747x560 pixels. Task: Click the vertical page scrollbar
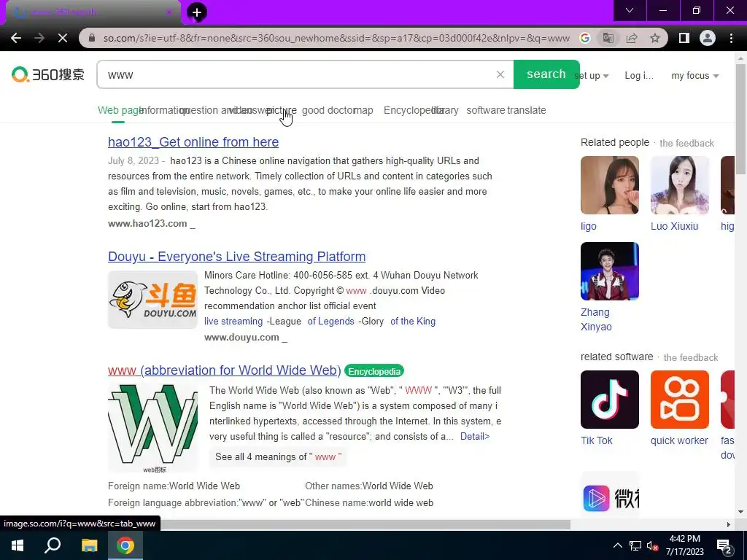tap(740, 119)
